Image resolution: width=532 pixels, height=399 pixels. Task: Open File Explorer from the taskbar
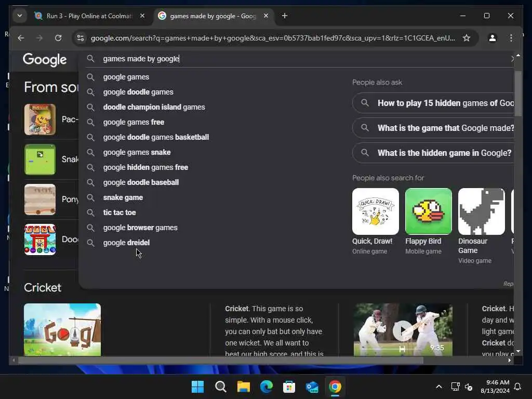pyautogui.click(x=243, y=387)
